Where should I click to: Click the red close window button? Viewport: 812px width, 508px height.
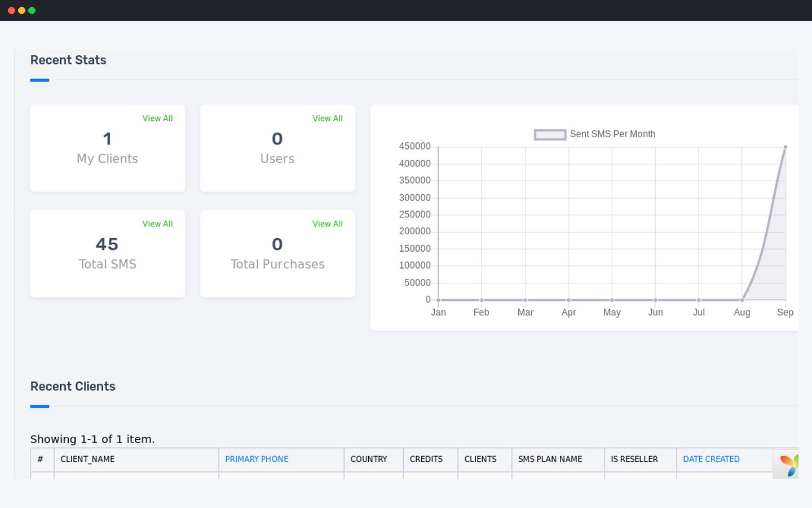click(11, 10)
